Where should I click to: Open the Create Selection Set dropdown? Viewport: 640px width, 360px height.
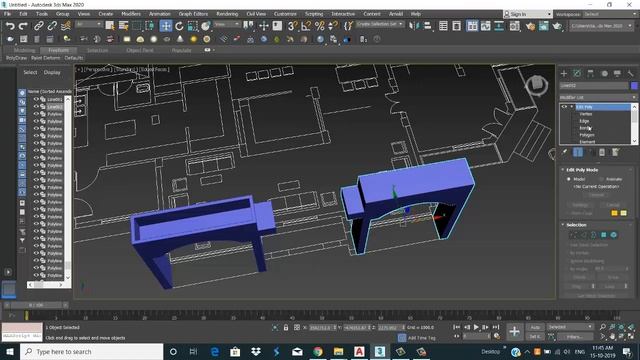click(x=379, y=24)
